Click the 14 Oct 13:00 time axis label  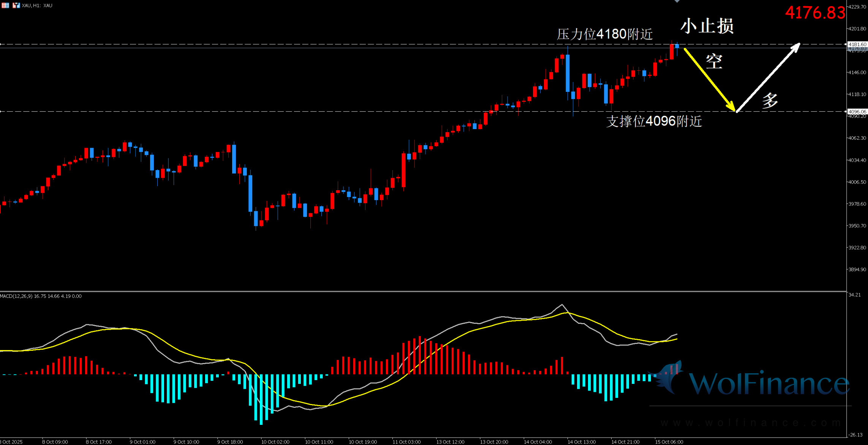point(581,442)
